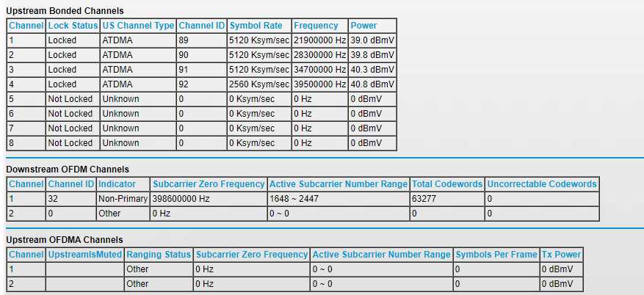Select the 39.0 dBmV power value

372,40
